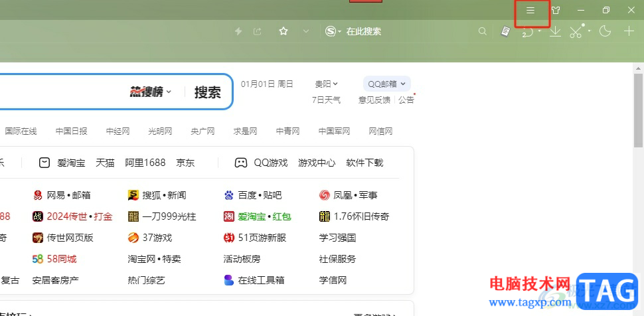Expand the undo closed tab dropdown arrow
The image size is (644, 316).
tap(539, 31)
